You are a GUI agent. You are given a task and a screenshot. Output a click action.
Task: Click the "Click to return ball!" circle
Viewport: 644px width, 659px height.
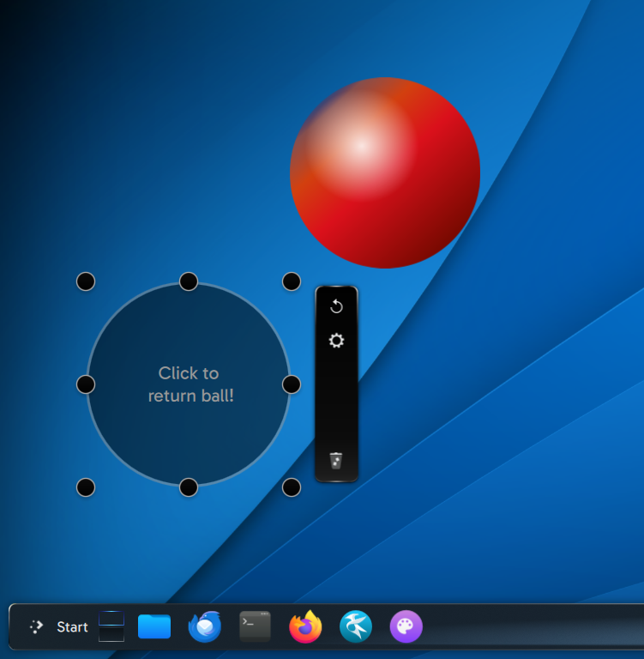click(x=189, y=384)
